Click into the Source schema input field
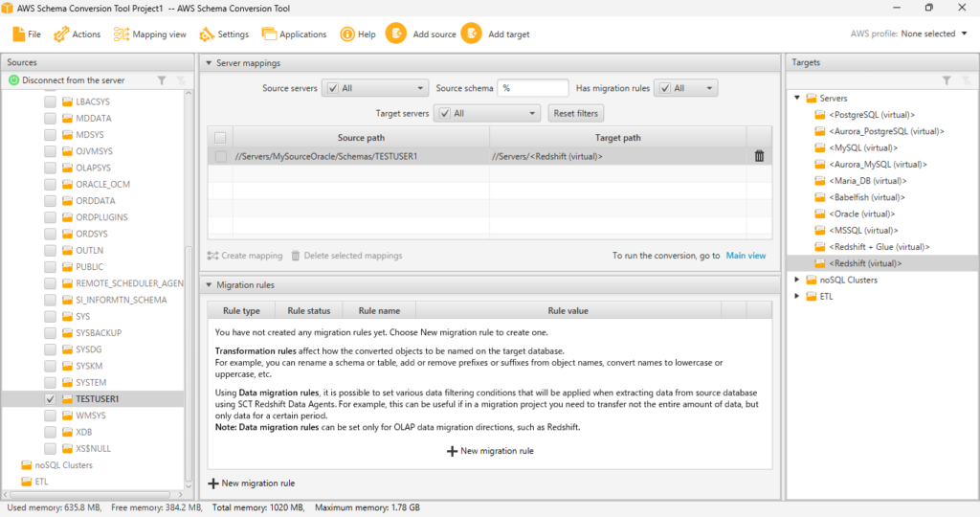Viewport: 980px width, 517px height. click(x=532, y=88)
